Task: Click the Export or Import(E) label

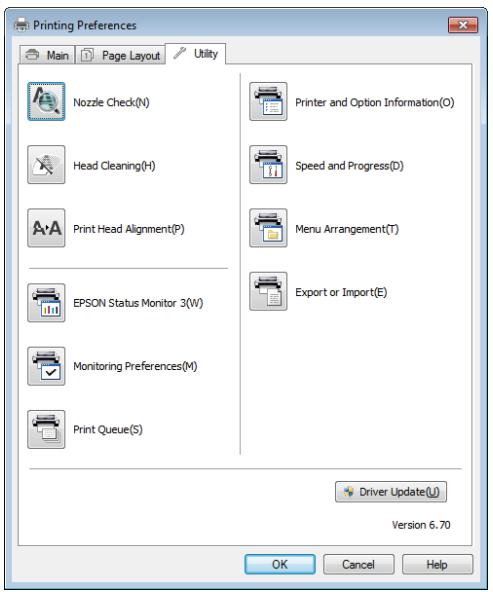Action: [x=341, y=292]
